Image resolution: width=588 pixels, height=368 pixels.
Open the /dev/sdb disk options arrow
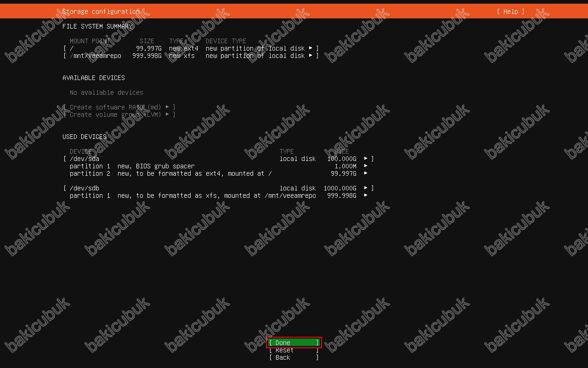(x=366, y=188)
